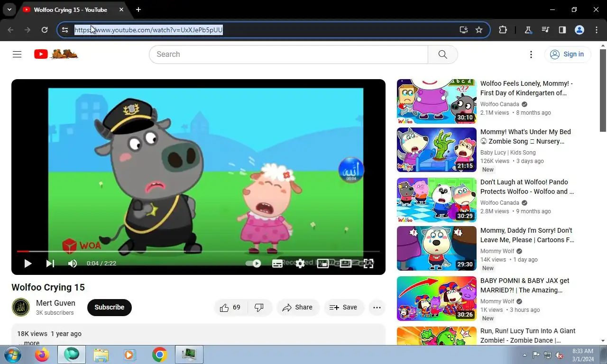Save video to a playlist
The height and width of the screenshot is (364, 607).
[344, 307]
